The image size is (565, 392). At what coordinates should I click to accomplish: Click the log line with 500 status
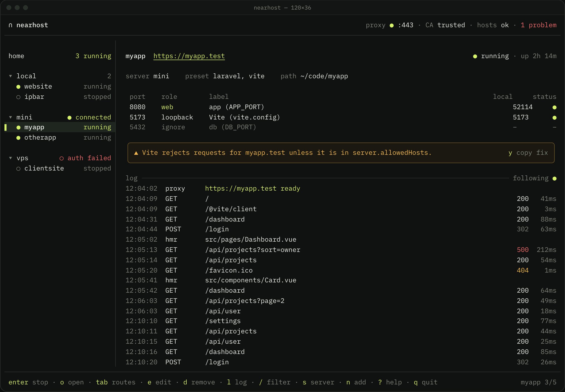coord(341,250)
